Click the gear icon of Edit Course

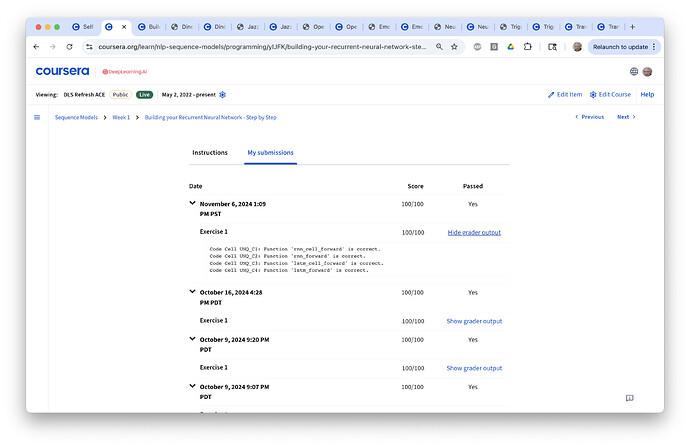pyautogui.click(x=593, y=95)
